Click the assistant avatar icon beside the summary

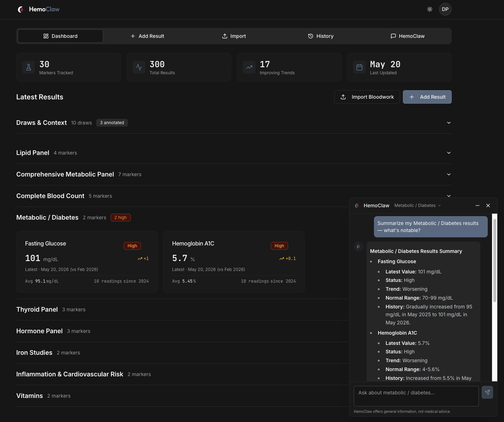click(x=359, y=247)
